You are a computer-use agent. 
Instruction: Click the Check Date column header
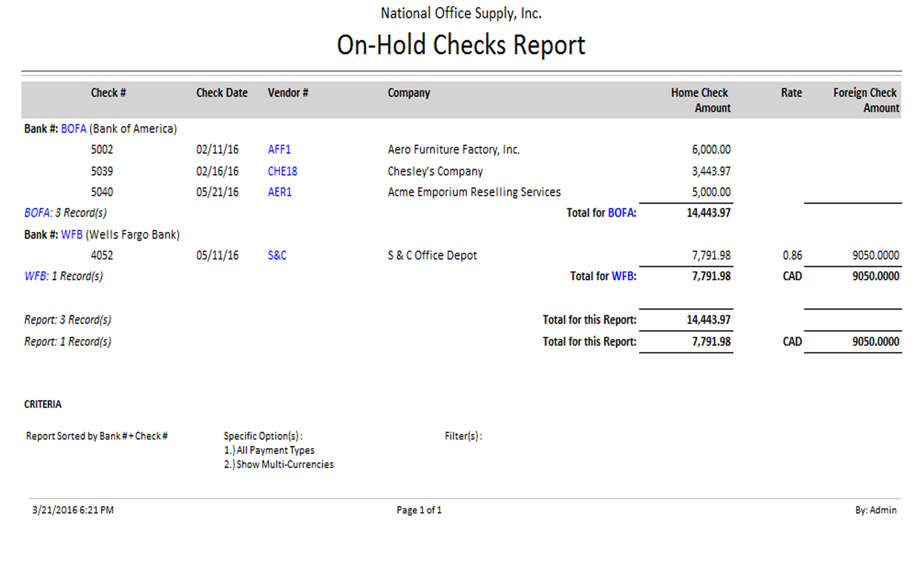[x=222, y=93]
